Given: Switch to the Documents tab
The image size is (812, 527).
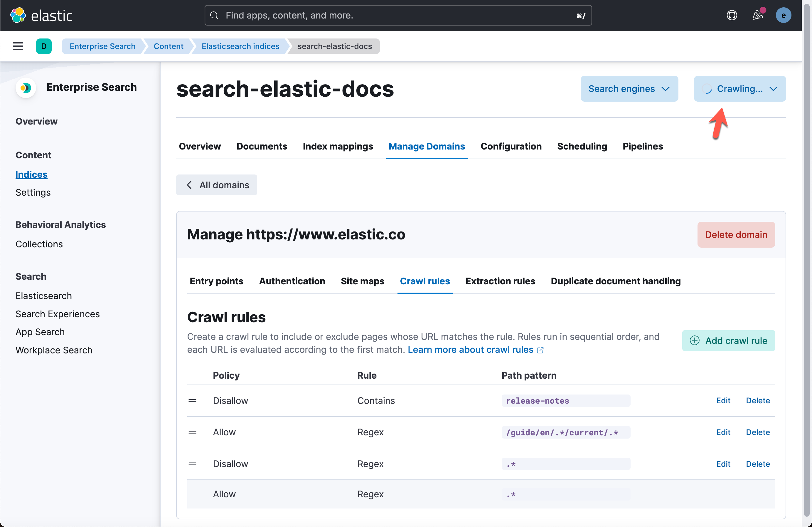Looking at the screenshot, I should tap(262, 146).
